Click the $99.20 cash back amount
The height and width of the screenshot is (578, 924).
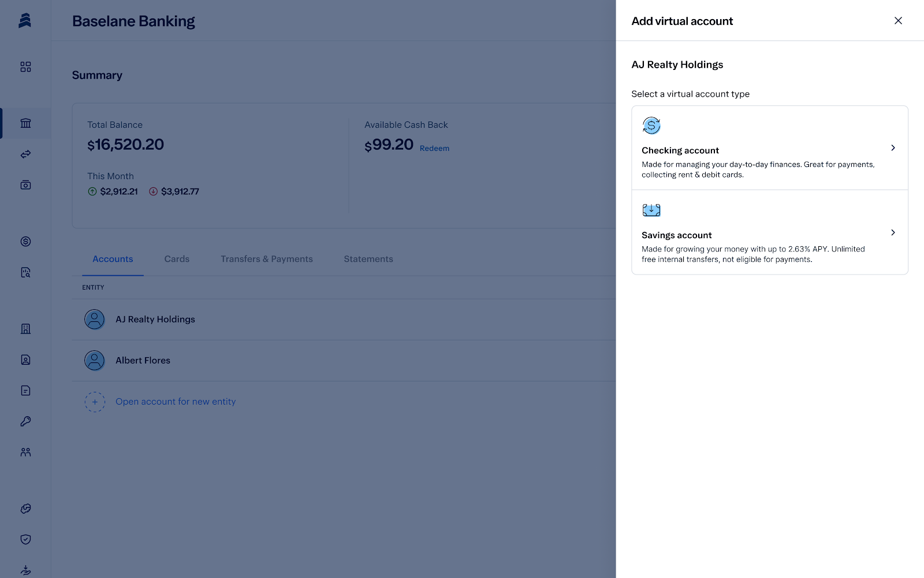pos(389,144)
